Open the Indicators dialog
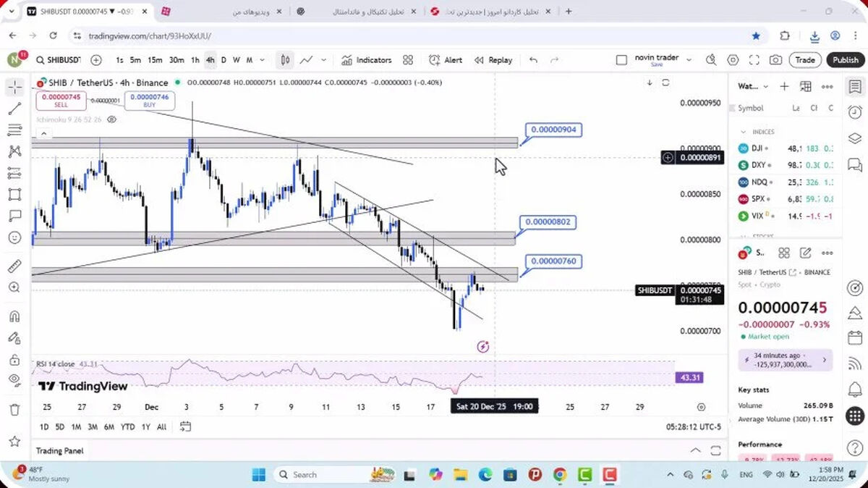Viewport: 868px width, 488px height. (366, 60)
